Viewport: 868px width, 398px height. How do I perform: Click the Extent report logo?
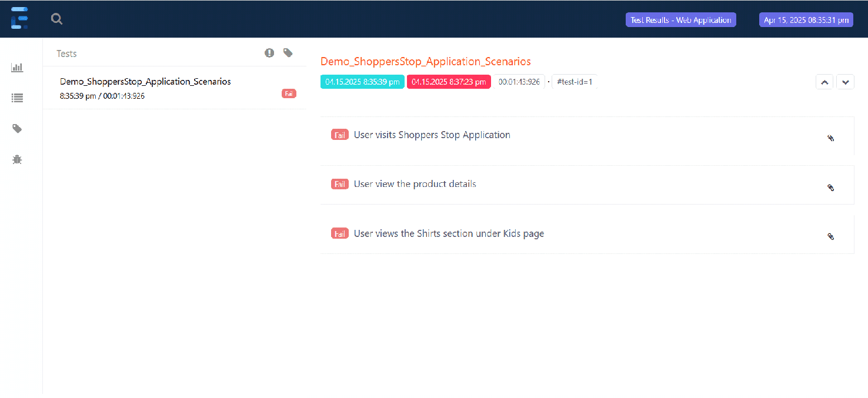click(19, 18)
